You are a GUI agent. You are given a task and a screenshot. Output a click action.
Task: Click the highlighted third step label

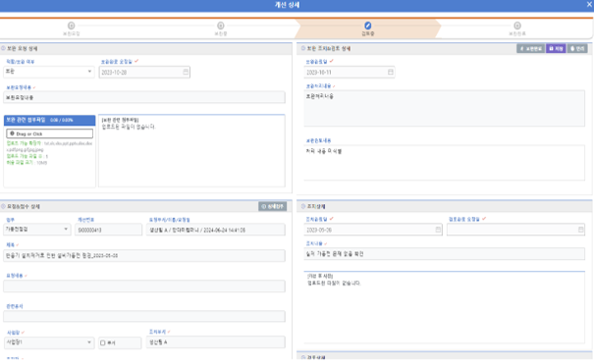[367, 33]
